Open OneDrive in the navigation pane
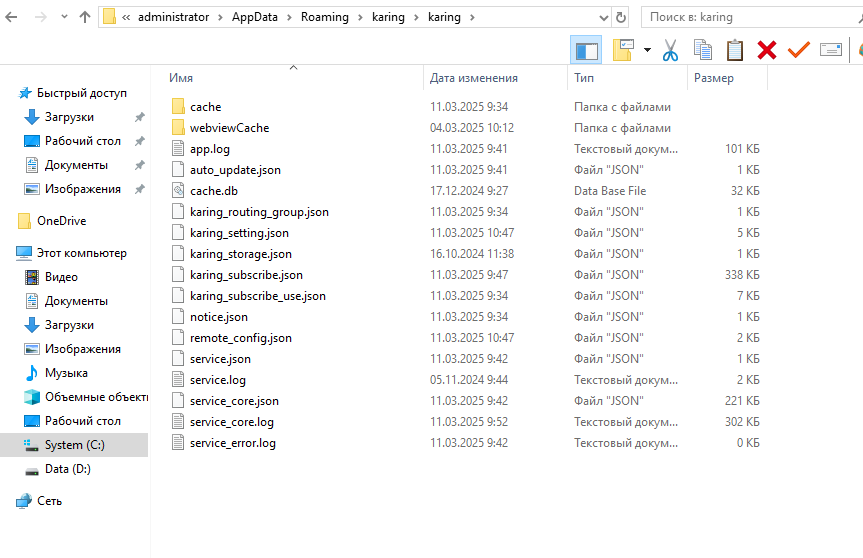 click(x=61, y=221)
